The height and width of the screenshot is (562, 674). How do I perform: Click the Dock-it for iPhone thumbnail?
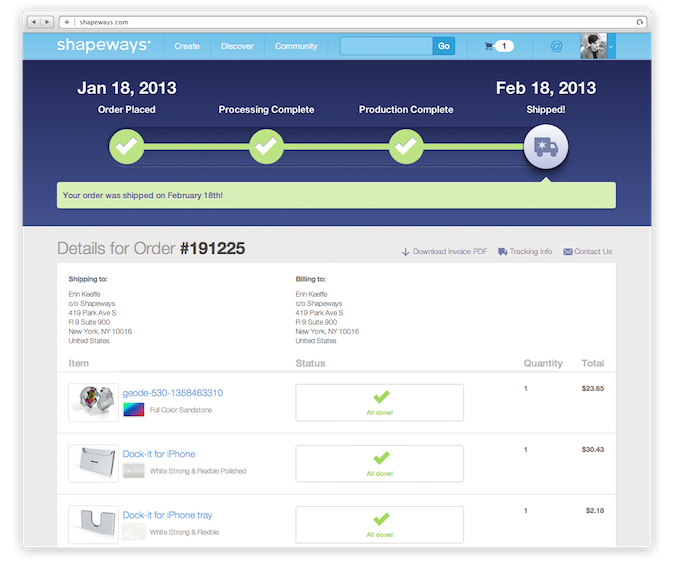(x=93, y=464)
